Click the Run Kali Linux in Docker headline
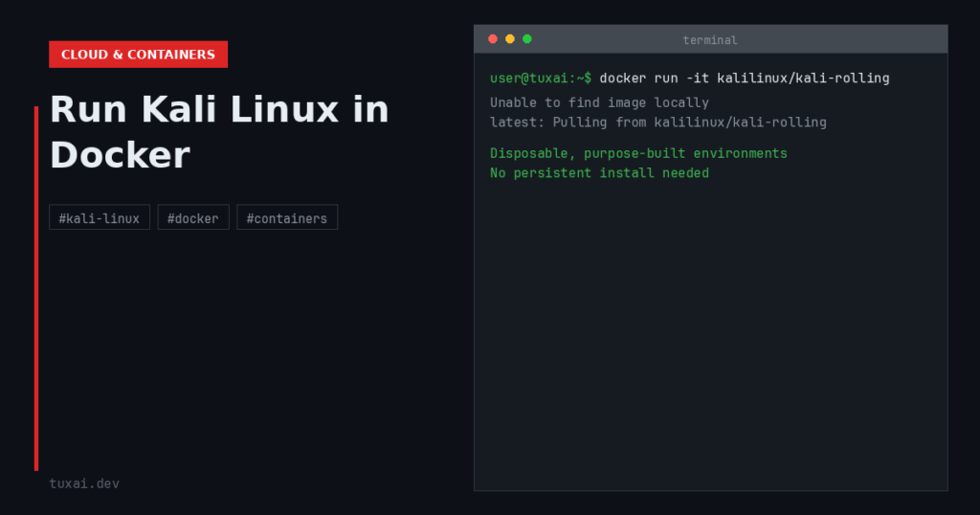980x515 pixels. 219,132
